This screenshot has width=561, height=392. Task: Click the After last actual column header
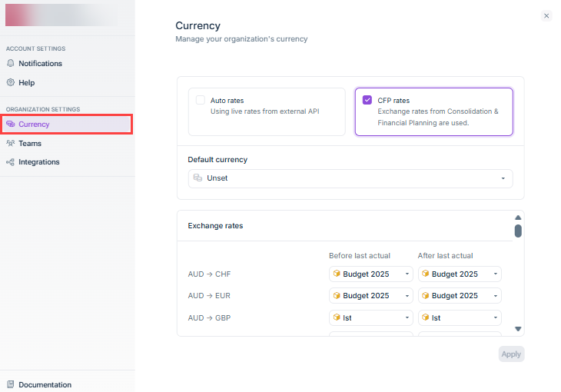[x=445, y=256]
